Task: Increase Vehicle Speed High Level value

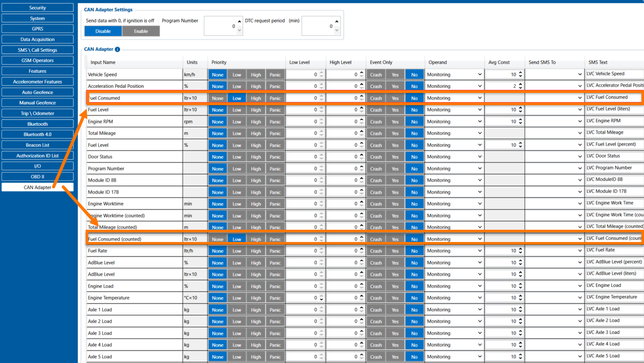Action: 362,72
